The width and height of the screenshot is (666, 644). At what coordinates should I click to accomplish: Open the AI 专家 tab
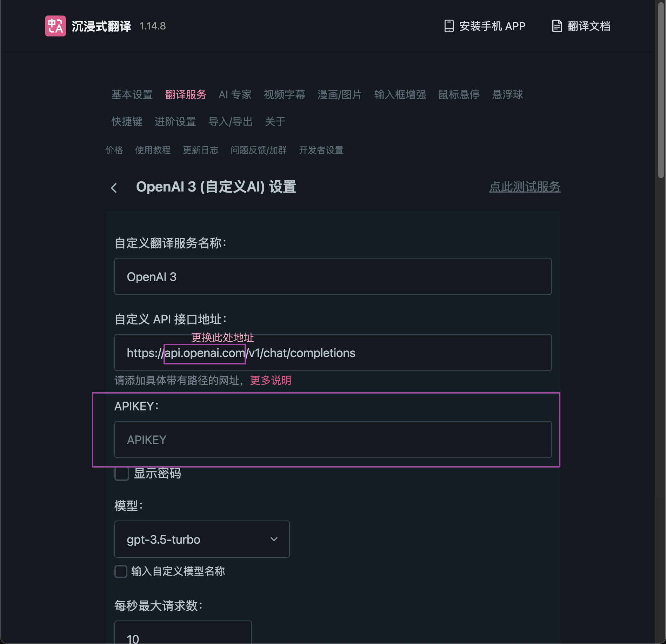point(235,95)
